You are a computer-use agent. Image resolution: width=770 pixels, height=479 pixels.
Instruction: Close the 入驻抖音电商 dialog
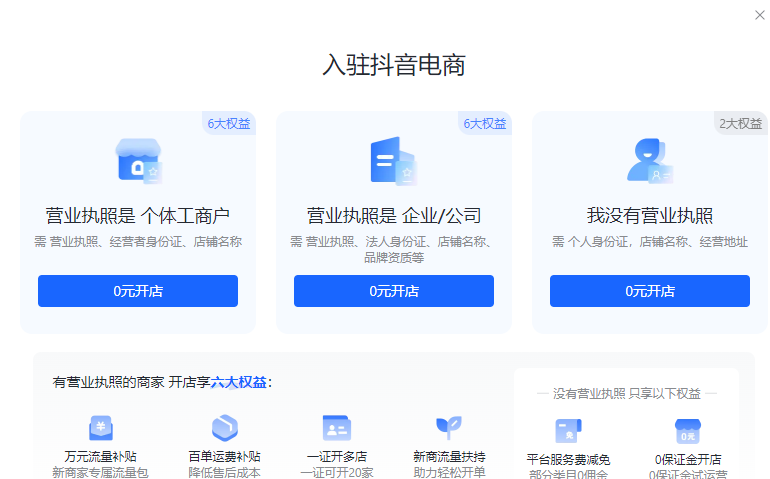click(759, 15)
